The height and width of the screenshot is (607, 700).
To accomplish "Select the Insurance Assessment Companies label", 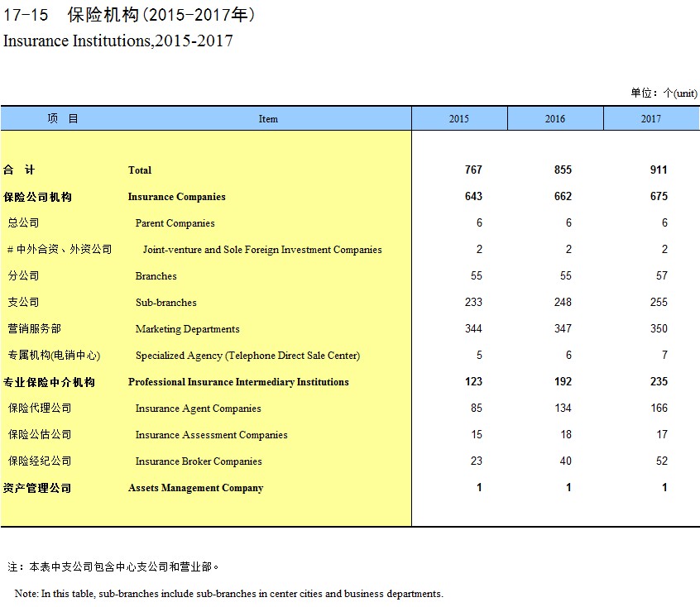I will pos(211,435).
